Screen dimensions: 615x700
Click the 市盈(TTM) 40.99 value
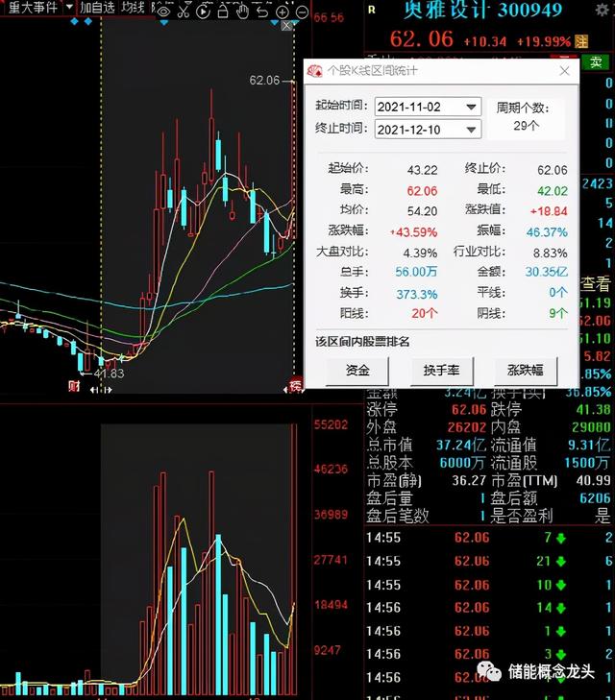(x=593, y=480)
